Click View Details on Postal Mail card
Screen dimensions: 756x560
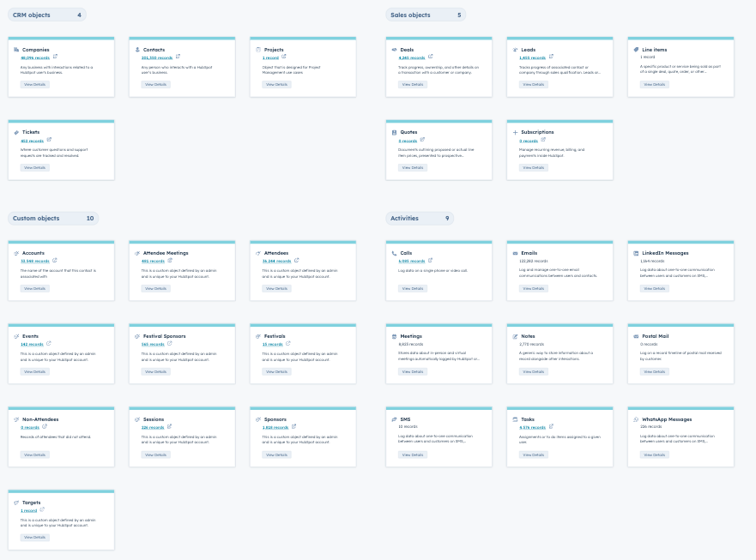click(x=655, y=371)
